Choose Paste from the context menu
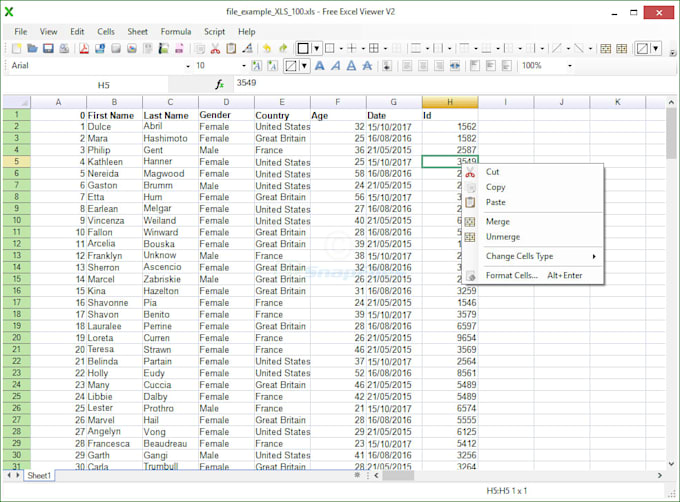The height and width of the screenshot is (502, 680). [x=533, y=202]
